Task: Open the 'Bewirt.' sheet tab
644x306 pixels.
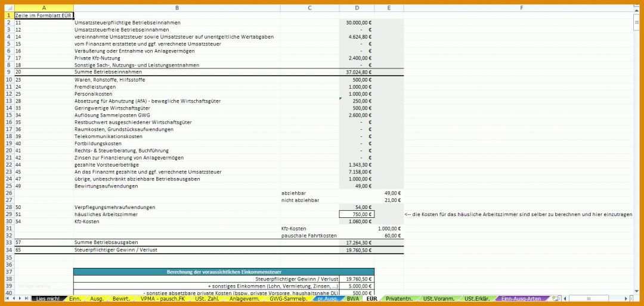Action: [121, 299]
